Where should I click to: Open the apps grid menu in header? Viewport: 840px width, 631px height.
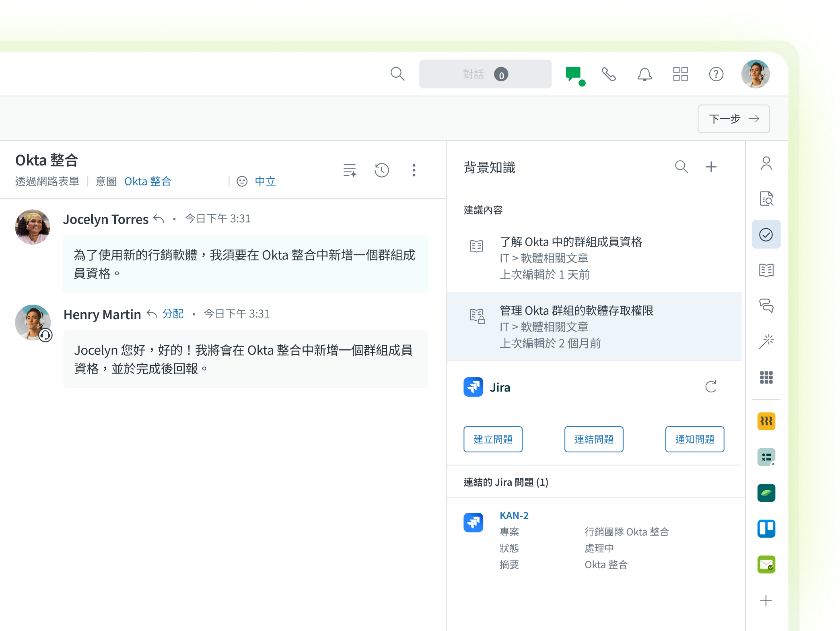(x=680, y=74)
